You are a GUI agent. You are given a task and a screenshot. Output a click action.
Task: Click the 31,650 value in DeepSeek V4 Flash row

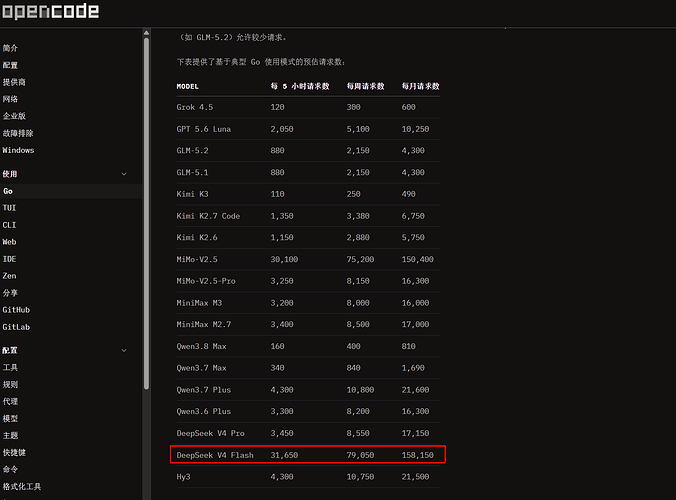pos(284,456)
